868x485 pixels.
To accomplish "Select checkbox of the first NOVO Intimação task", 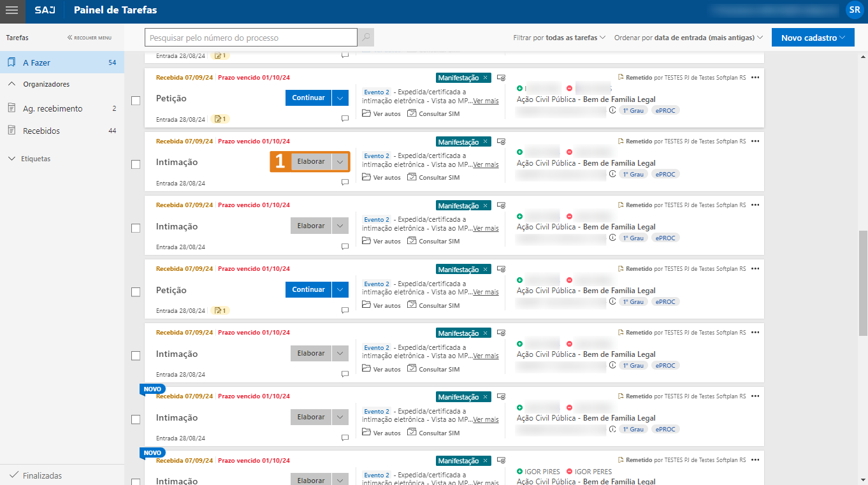I will click(x=136, y=419).
